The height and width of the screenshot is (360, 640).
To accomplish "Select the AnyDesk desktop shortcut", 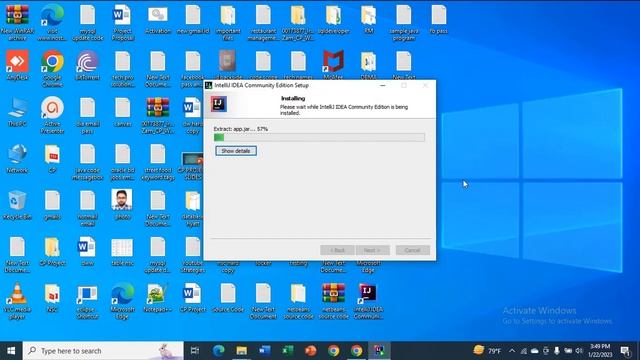I will tap(17, 66).
